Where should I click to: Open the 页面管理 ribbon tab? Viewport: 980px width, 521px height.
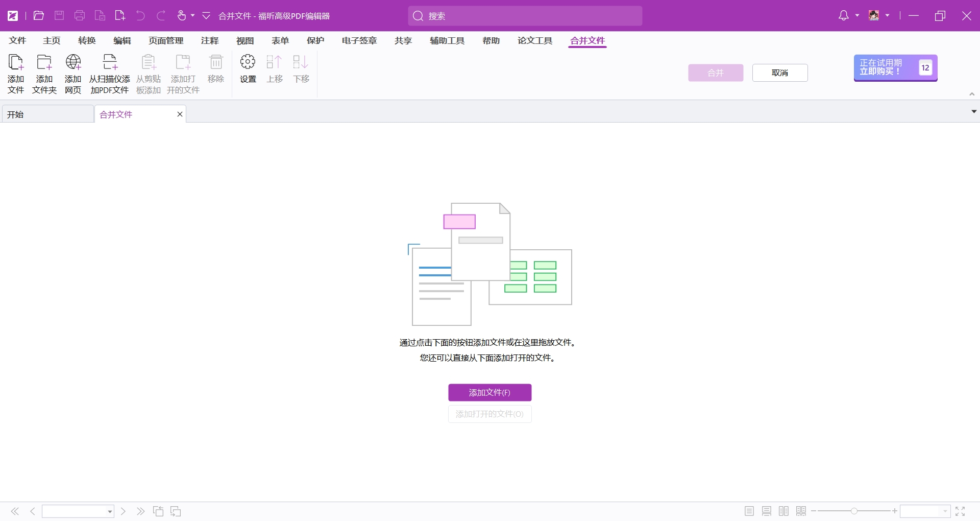click(x=166, y=40)
